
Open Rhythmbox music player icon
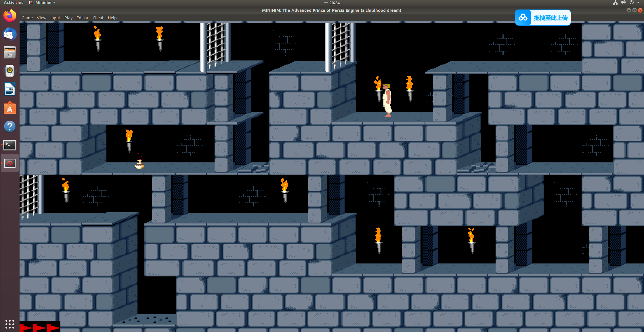tap(10, 71)
